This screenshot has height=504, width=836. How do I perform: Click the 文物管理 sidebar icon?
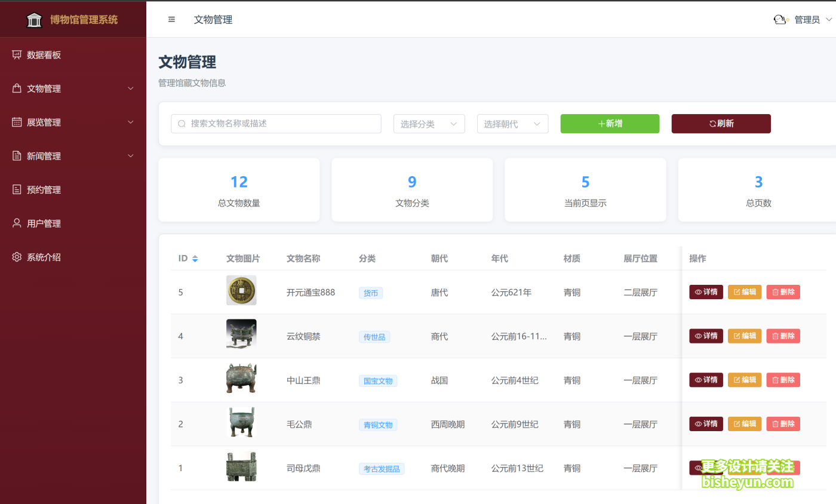[x=17, y=88]
